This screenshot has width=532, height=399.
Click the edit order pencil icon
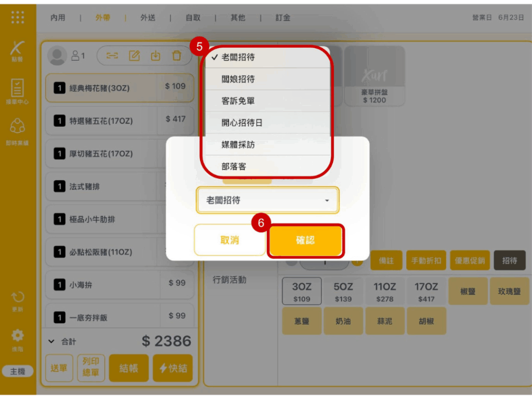135,56
